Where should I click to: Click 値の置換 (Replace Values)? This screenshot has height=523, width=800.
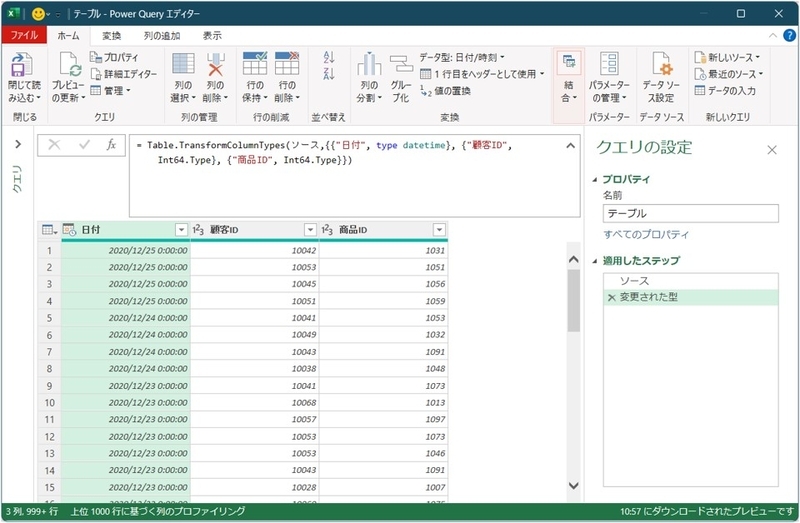coord(445,91)
